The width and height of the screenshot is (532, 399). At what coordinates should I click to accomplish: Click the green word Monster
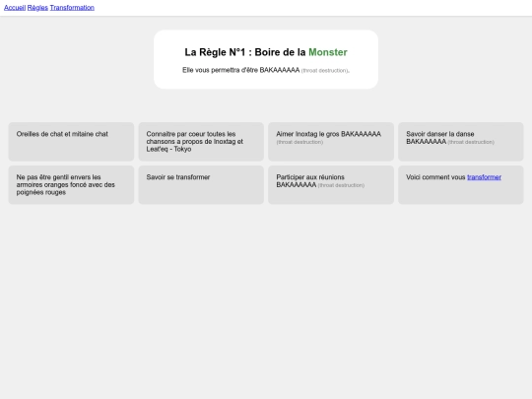[x=328, y=52]
